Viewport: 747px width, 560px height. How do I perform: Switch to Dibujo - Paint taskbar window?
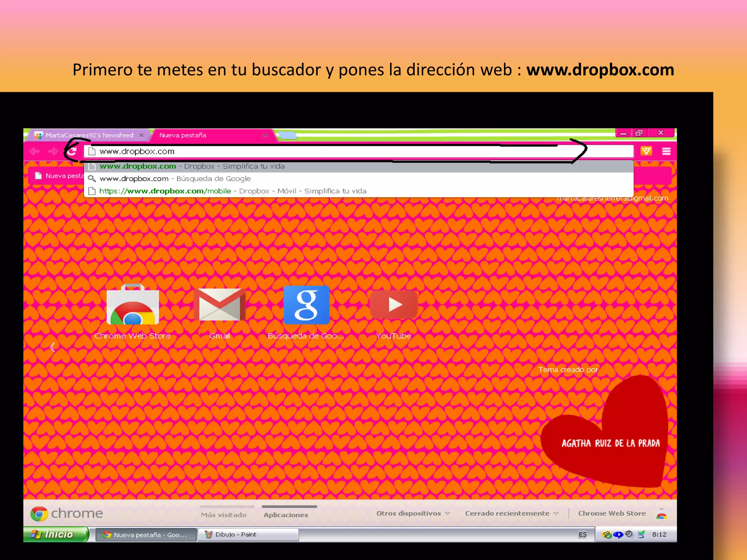point(248,534)
